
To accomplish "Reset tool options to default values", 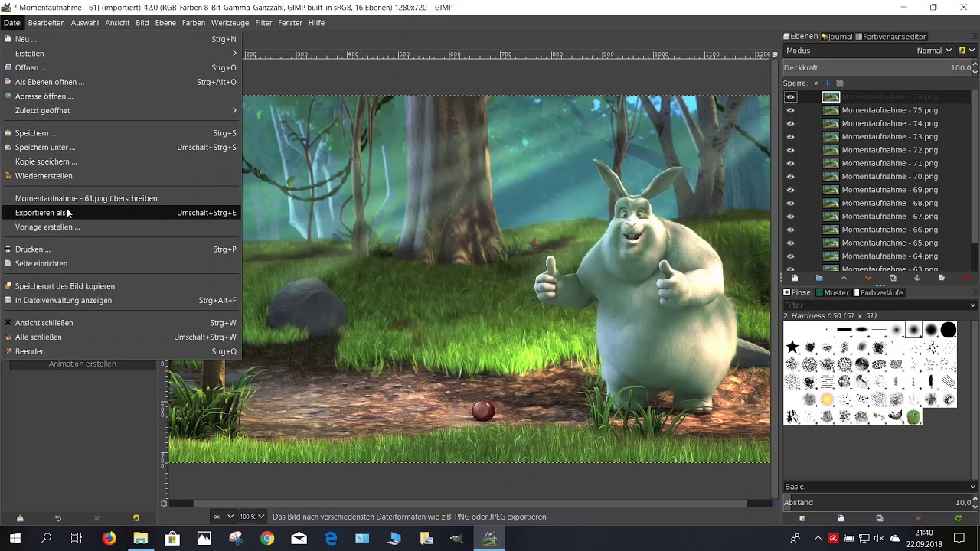I will pos(136,518).
